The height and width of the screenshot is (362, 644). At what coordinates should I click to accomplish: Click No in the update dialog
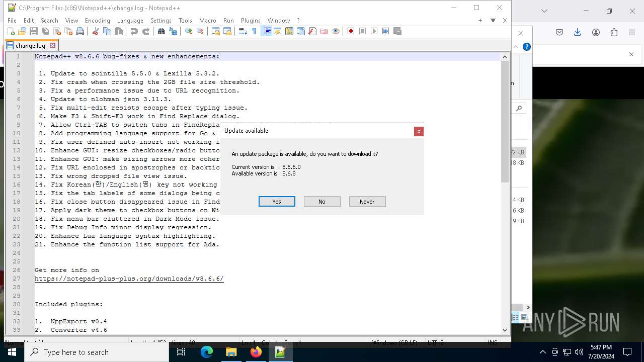click(x=322, y=201)
